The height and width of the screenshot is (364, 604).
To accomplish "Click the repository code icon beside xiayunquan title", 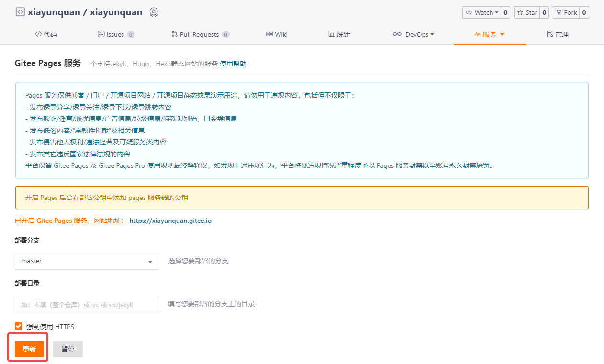I will coord(20,12).
